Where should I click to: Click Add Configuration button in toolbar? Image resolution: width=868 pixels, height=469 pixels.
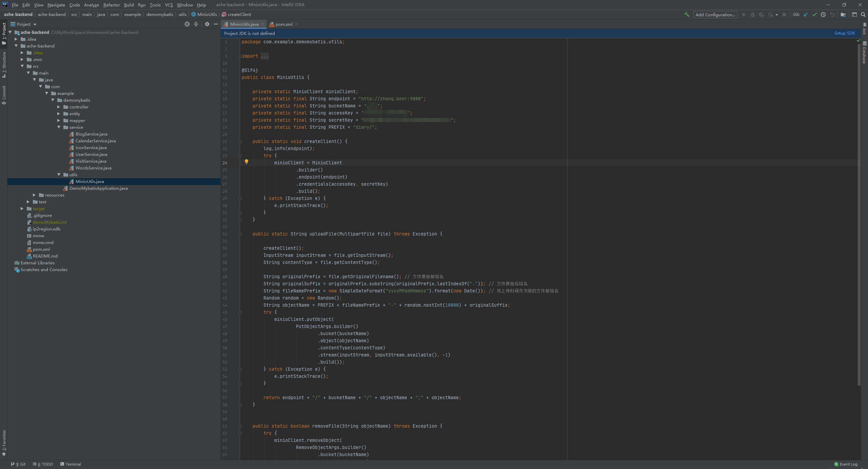[x=715, y=14]
